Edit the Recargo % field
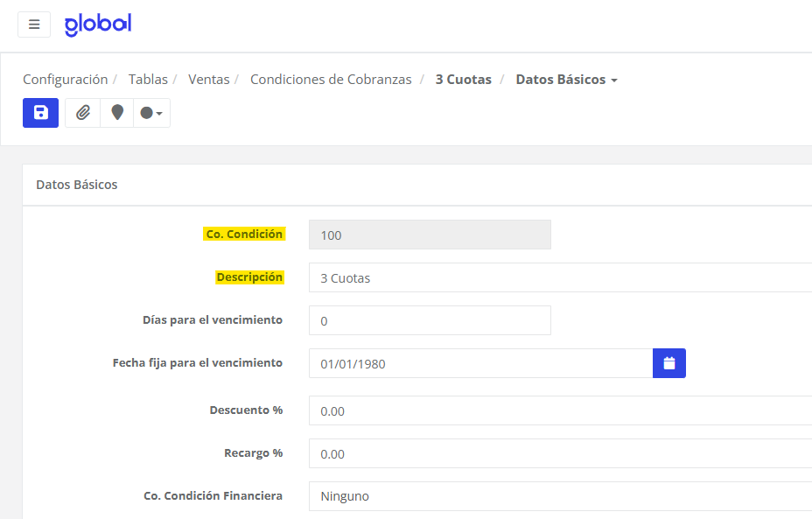 [x=560, y=453]
